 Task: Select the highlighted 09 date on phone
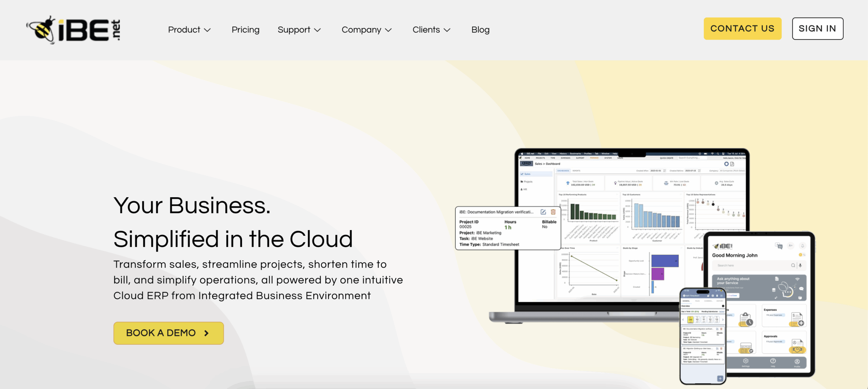pyautogui.click(x=690, y=319)
